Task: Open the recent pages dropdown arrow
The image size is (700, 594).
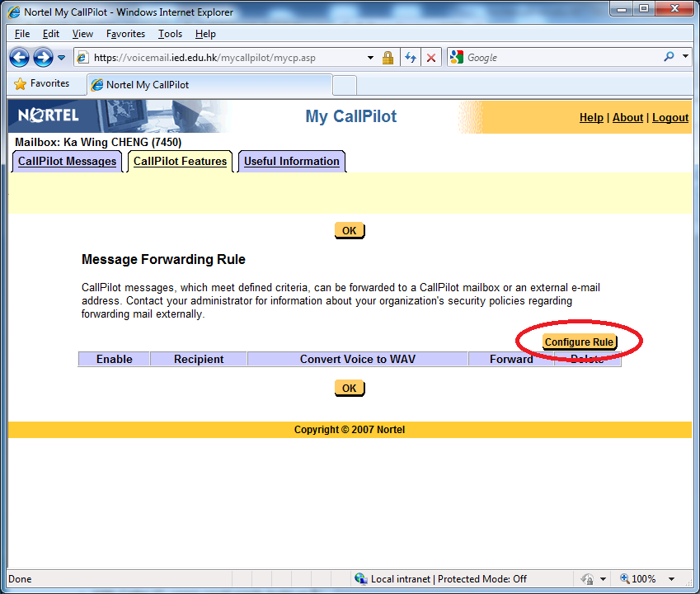Action: (62, 58)
